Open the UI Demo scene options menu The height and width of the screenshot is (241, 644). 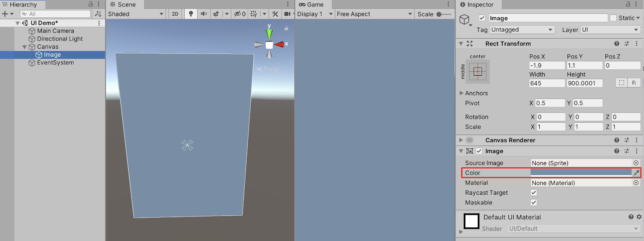[x=99, y=23]
